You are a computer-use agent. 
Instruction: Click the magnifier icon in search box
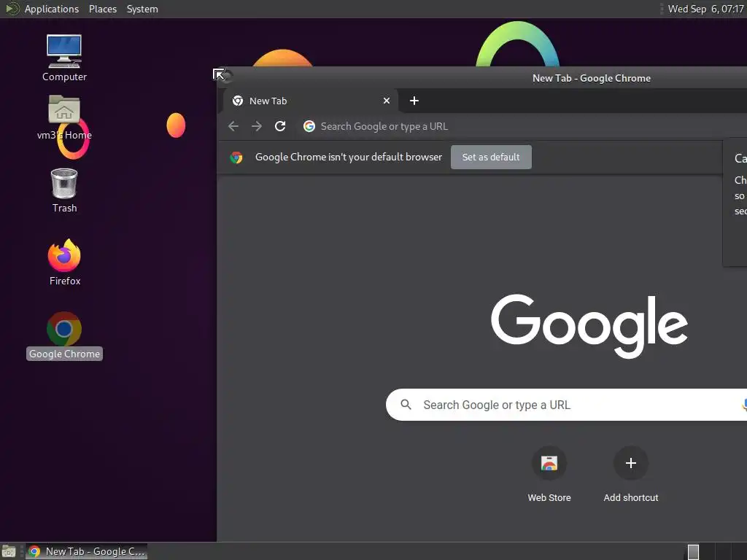point(406,405)
